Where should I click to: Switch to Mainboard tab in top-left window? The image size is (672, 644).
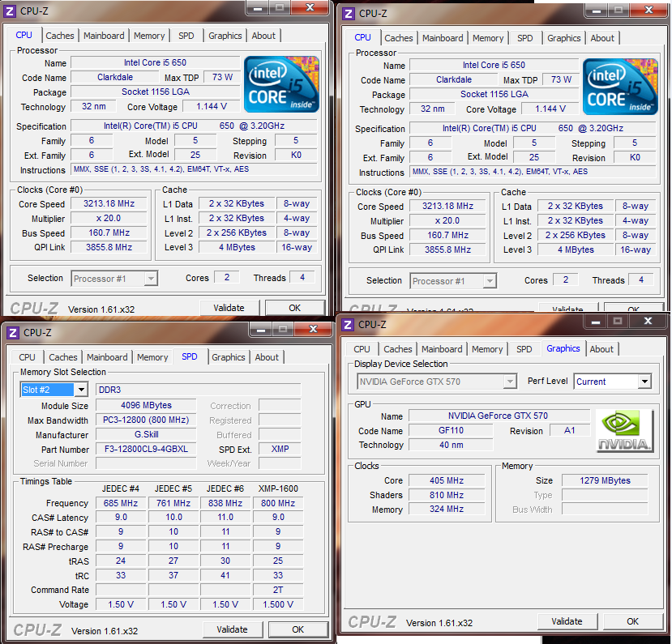pos(104,36)
